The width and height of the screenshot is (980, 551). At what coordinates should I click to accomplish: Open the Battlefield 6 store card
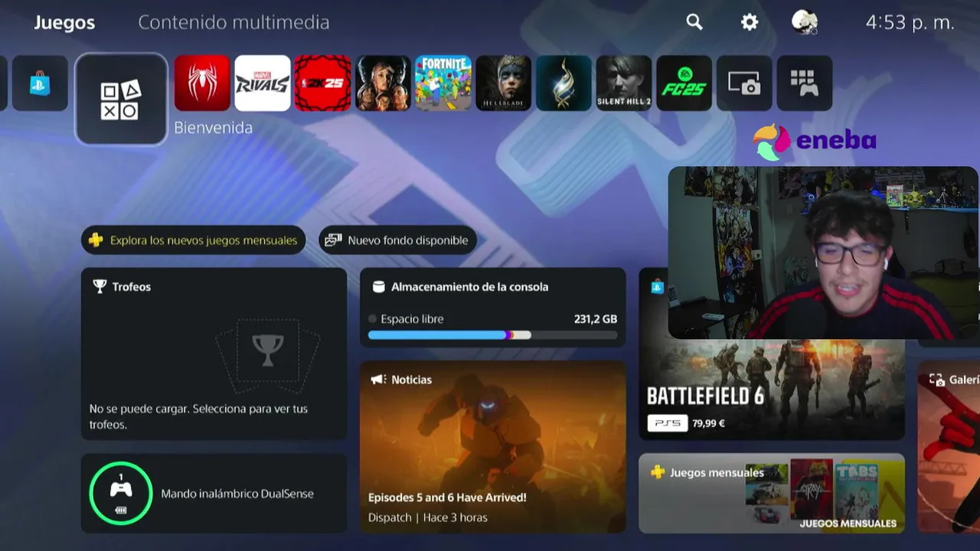[772, 390]
